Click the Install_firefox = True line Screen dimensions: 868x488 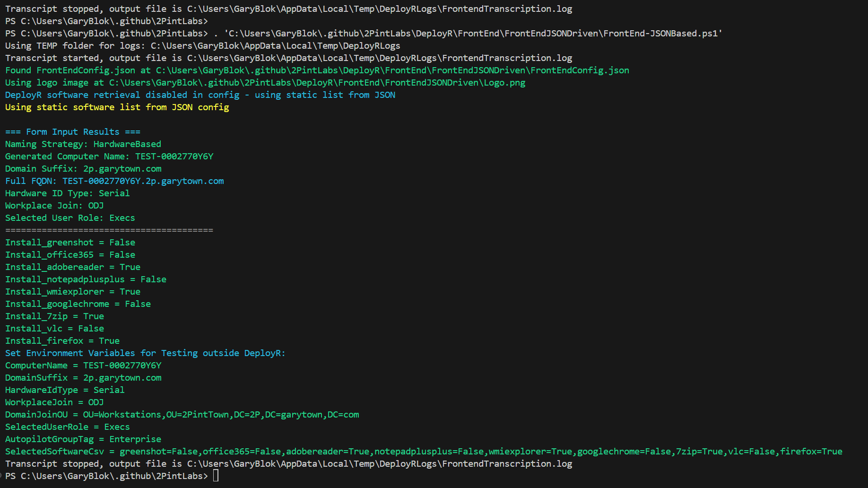(x=62, y=341)
